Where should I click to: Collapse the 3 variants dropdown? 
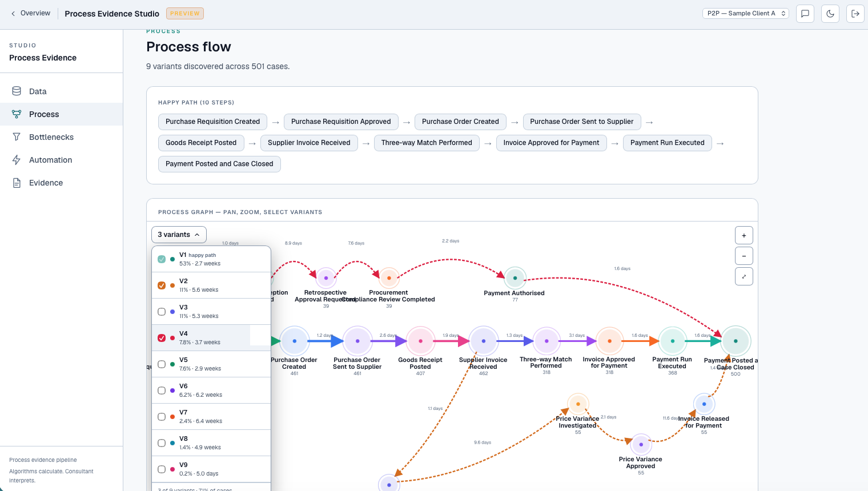coord(179,235)
